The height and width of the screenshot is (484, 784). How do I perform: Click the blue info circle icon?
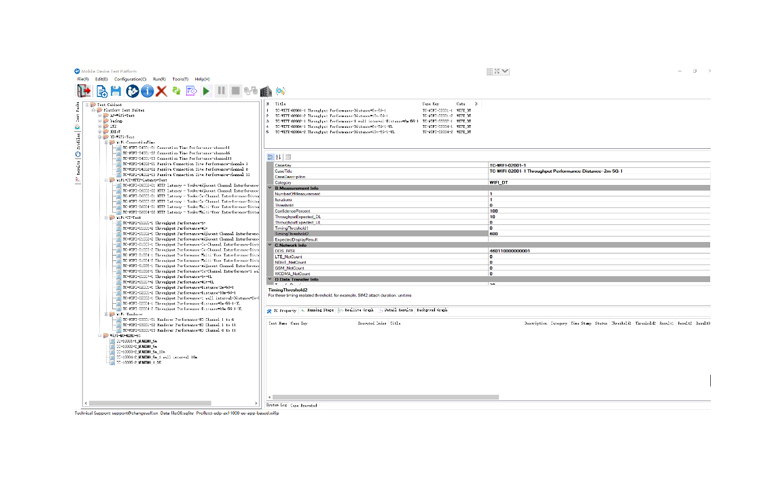pos(147,91)
